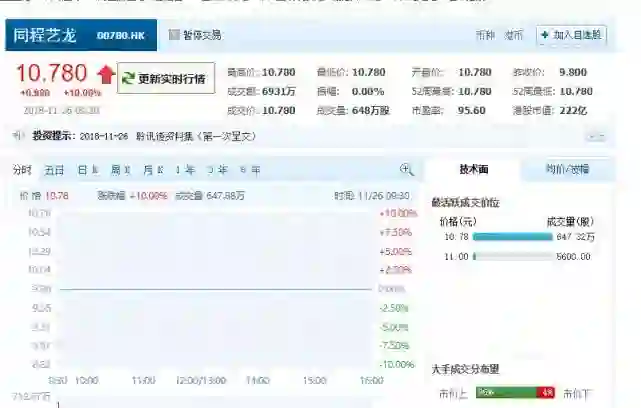Click the +0.980 price change value
Screen dimensions: 641x408
[x=35, y=93]
